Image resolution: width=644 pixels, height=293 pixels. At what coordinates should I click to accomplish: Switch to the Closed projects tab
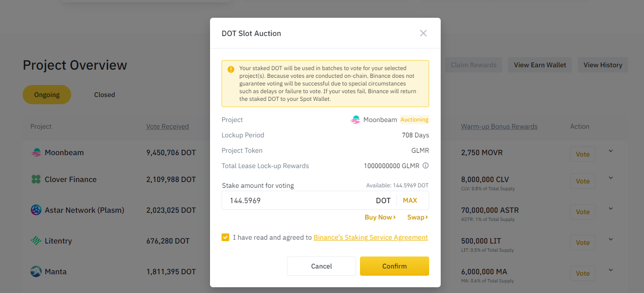104,95
